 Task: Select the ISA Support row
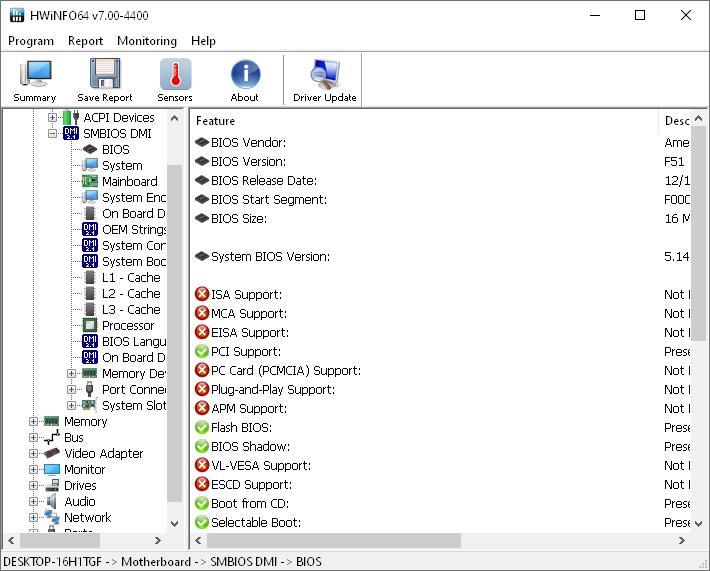point(441,295)
